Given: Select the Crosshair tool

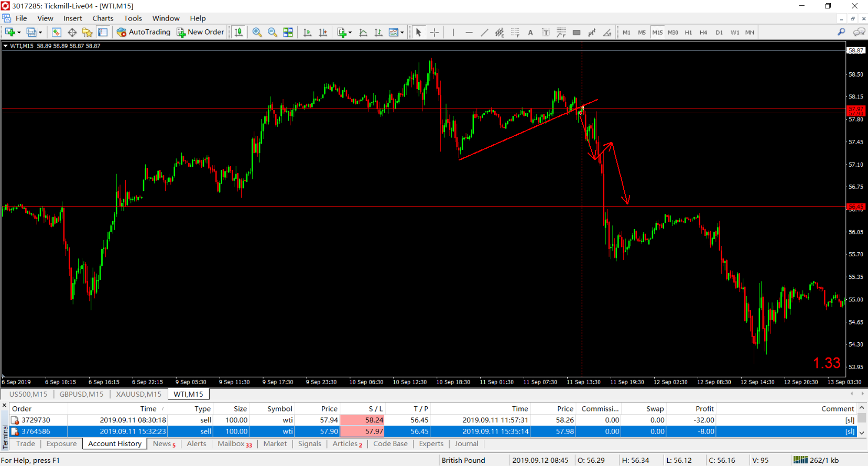Looking at the screenshot, I should tap(435, 32).
